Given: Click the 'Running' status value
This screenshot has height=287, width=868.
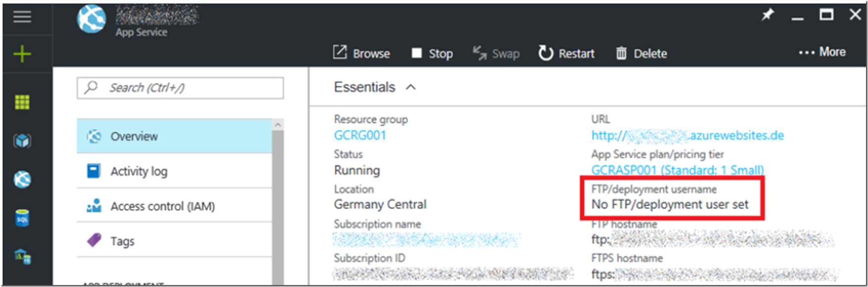Looking at the screenshot, I should (x=357, y=170).
